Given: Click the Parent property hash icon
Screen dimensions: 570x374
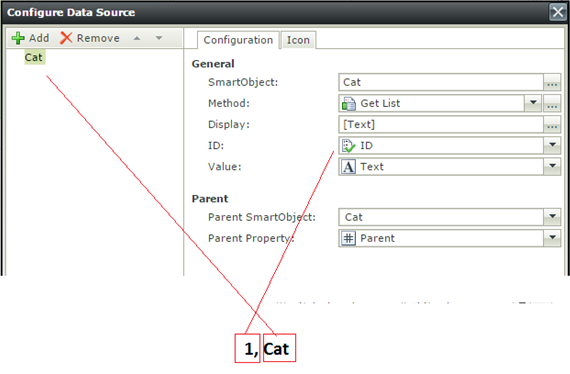Looking at the screenshot, I should 349,238.
